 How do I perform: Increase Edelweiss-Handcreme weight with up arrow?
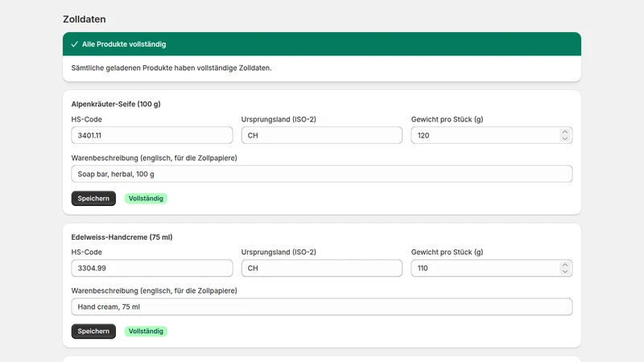(x=565, y=265)
